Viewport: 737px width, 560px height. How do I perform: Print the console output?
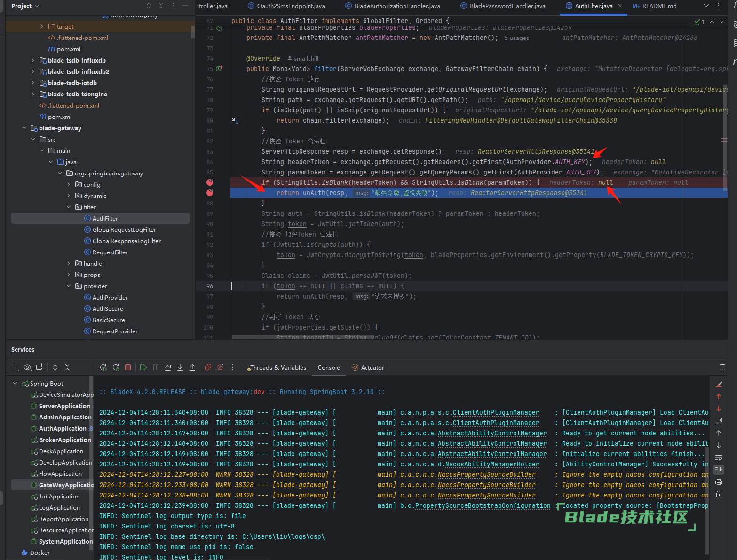(719, 482)
